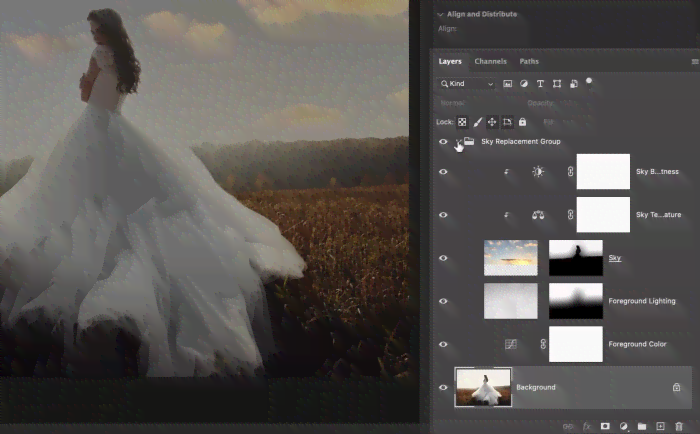Screen dimensions: 700x434
Task: Select Foreground Lighting layer mask thumbnail
Action: [575, 301]
